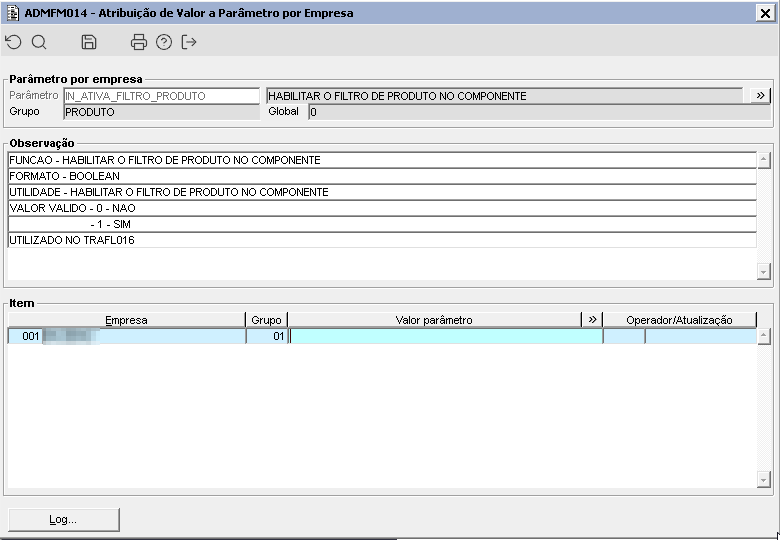The image size is (780, 540).
Task: Click the second Operador/Atualização cell of row 001
Action: point(701,336)
